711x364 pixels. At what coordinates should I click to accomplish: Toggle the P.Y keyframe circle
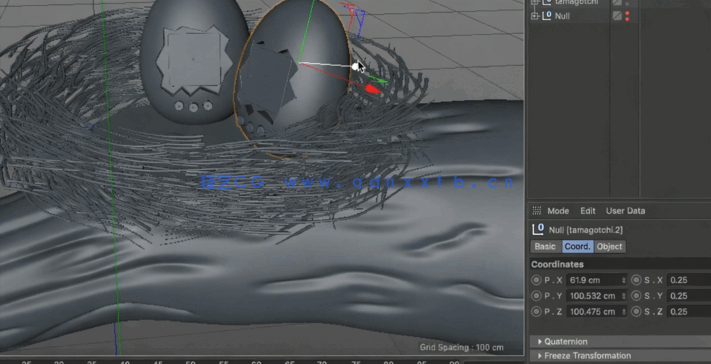536,296
